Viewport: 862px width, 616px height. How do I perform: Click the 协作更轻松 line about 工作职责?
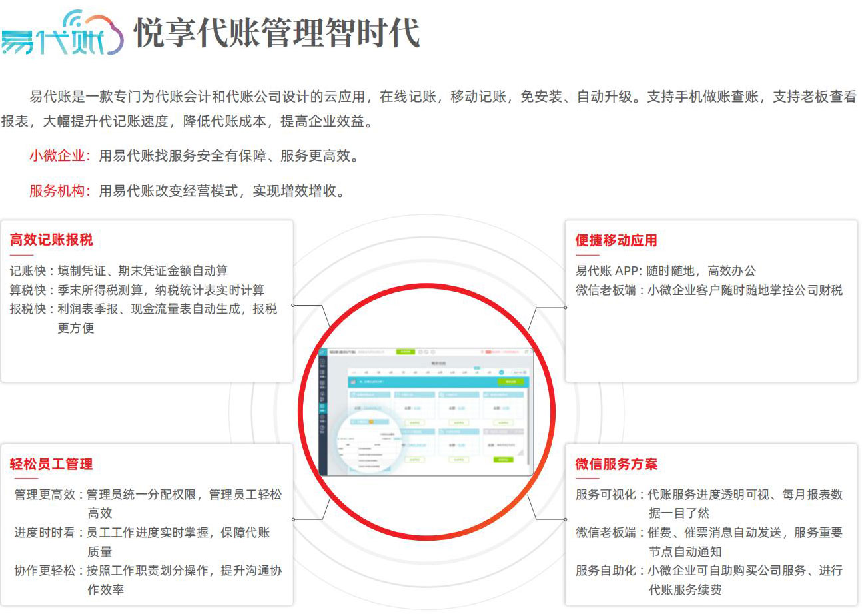click(x=148, y=580)
